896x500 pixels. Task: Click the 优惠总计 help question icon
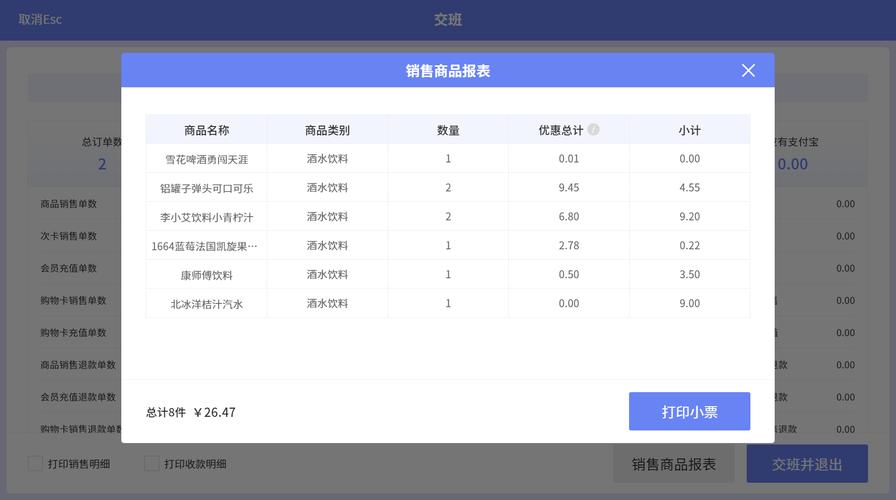pyautogui.click(x=594, y=130)
